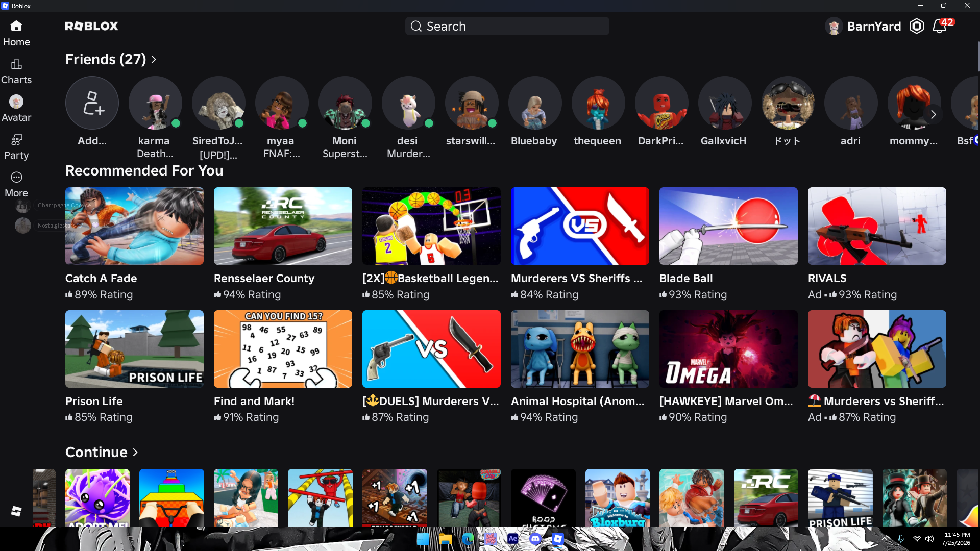Click the 91% Rating under Find and Mark!

click(x=247, y=417)
